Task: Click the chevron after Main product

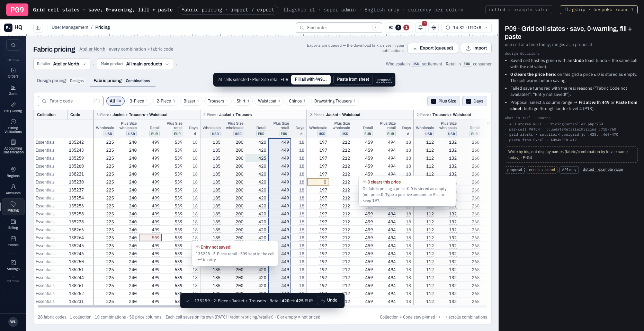Action: (177, 64)
